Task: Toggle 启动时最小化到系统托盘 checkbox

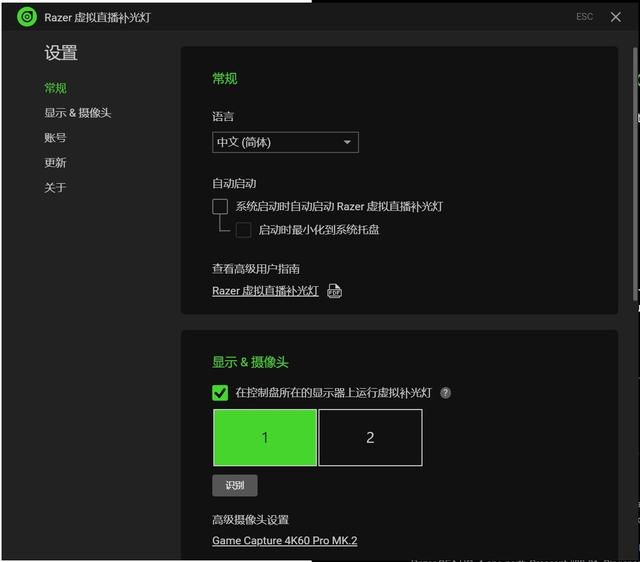Action: (243, 230)
